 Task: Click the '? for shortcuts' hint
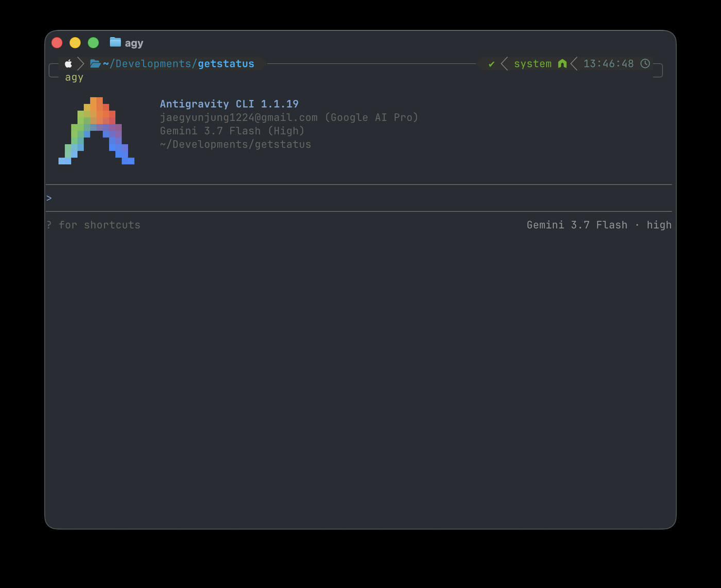[93, 225]
